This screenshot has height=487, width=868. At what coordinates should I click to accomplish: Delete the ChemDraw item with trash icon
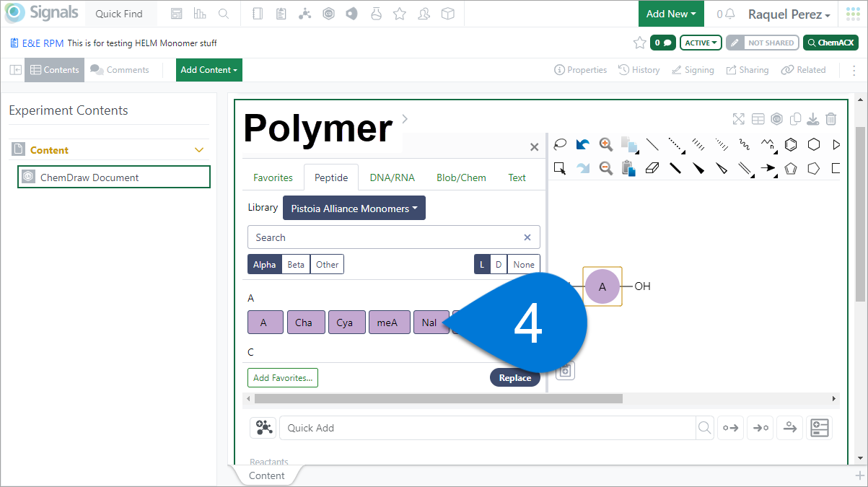click(x=831, y=119)
